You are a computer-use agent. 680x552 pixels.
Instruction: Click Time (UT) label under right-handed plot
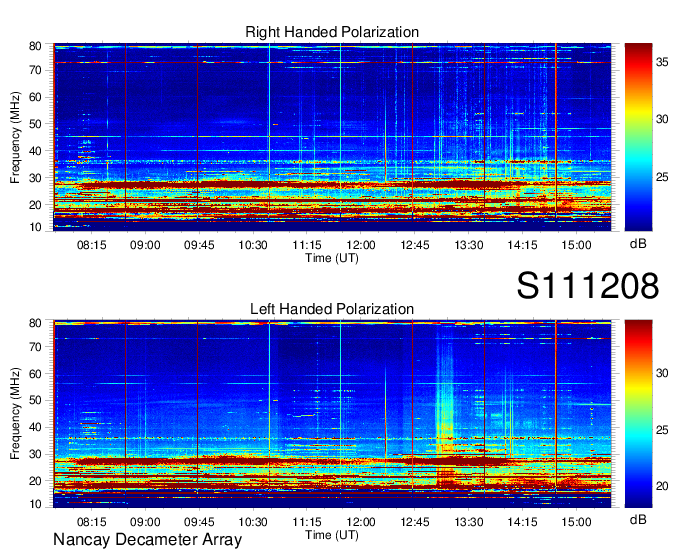point(332,258)
